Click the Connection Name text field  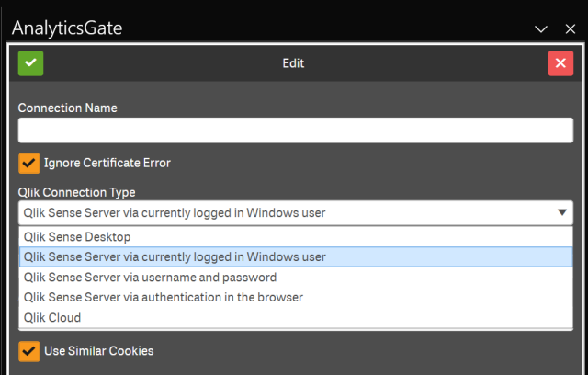click(295, 131)
